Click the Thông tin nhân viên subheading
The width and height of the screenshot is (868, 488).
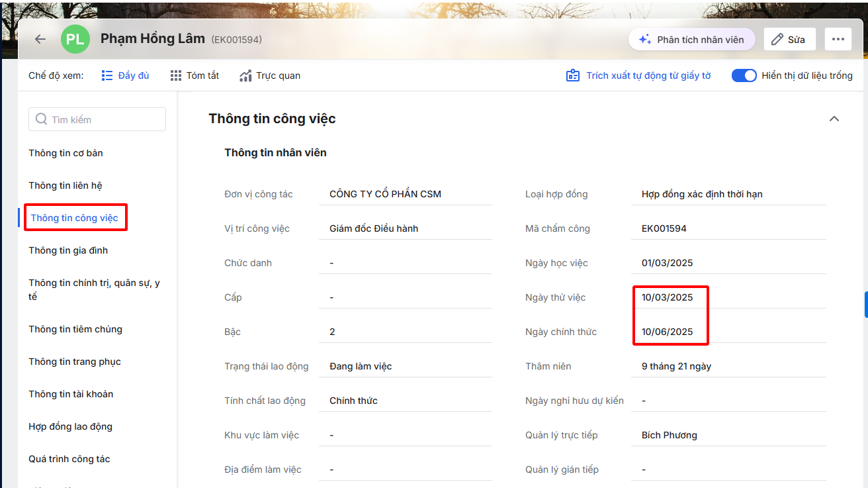click(275, 153)
